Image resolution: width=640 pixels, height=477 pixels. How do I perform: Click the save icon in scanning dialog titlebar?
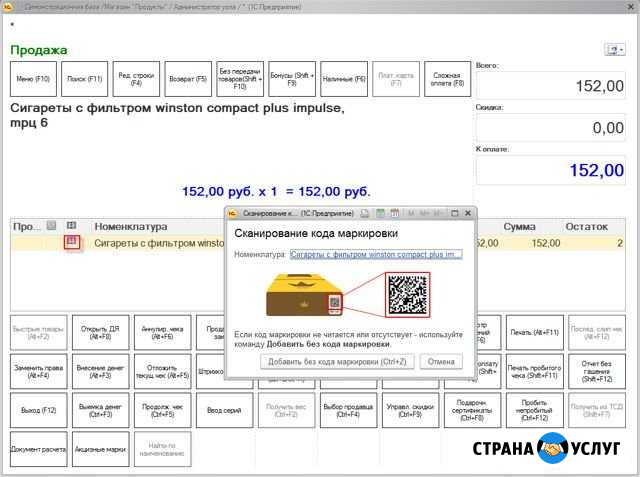364,213
